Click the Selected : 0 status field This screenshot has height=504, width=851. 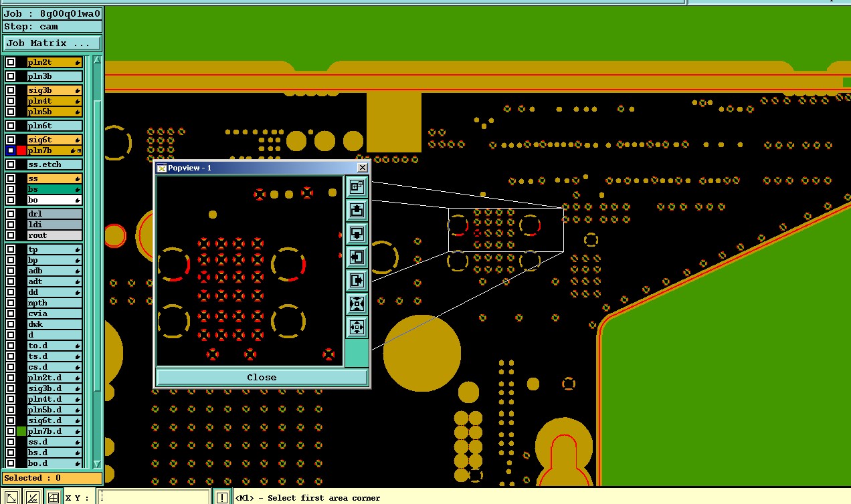pyautogui.click(x=52, y=478)
